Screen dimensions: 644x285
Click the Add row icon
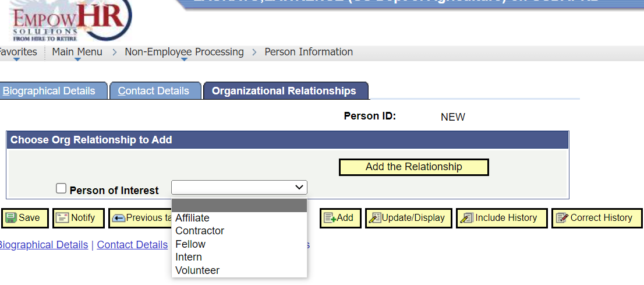330,218
